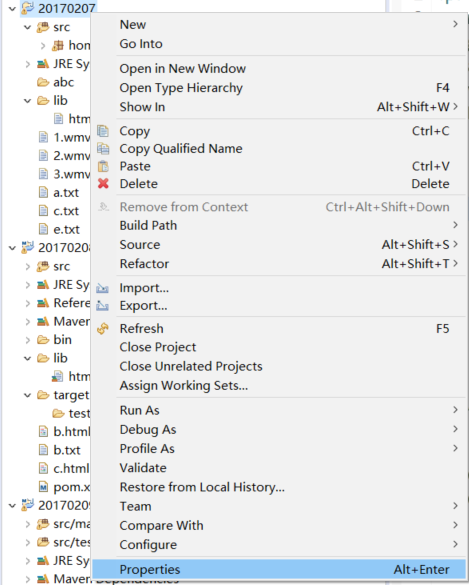469x585 pixels.
Task: Open the New submenu arrow
Action: 455,24
